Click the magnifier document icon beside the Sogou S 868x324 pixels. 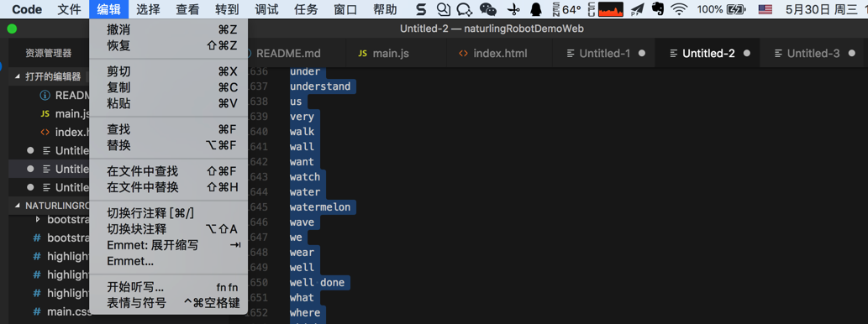(x=444, y=9)
